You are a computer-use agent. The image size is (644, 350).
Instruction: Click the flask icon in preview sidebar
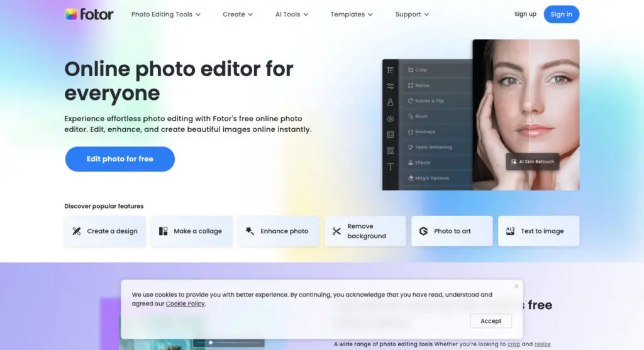391,102
